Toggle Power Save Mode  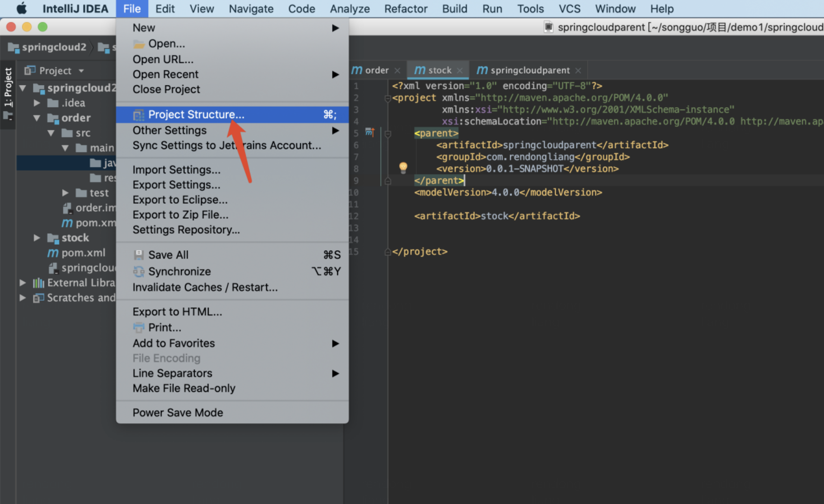tap(232, 413)
